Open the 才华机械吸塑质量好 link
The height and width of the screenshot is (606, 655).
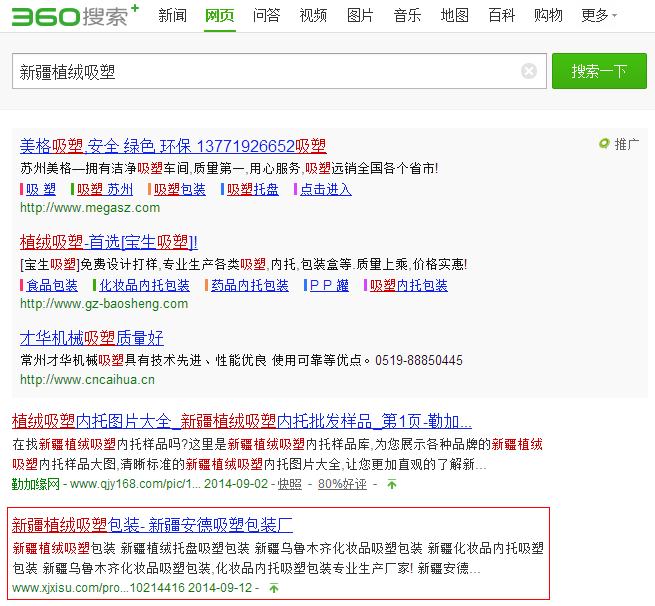pos(92,338)
